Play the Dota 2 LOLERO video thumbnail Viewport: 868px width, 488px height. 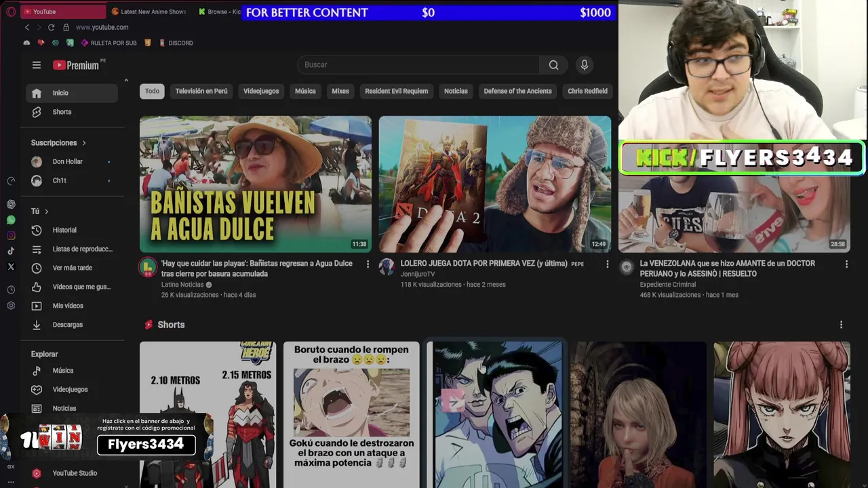(x=495, y=184)
